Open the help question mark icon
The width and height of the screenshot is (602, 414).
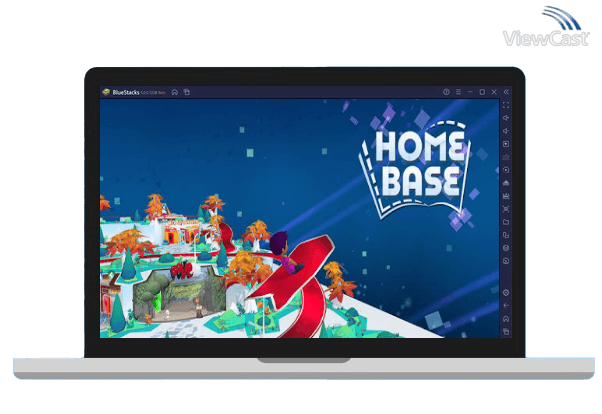446,92
